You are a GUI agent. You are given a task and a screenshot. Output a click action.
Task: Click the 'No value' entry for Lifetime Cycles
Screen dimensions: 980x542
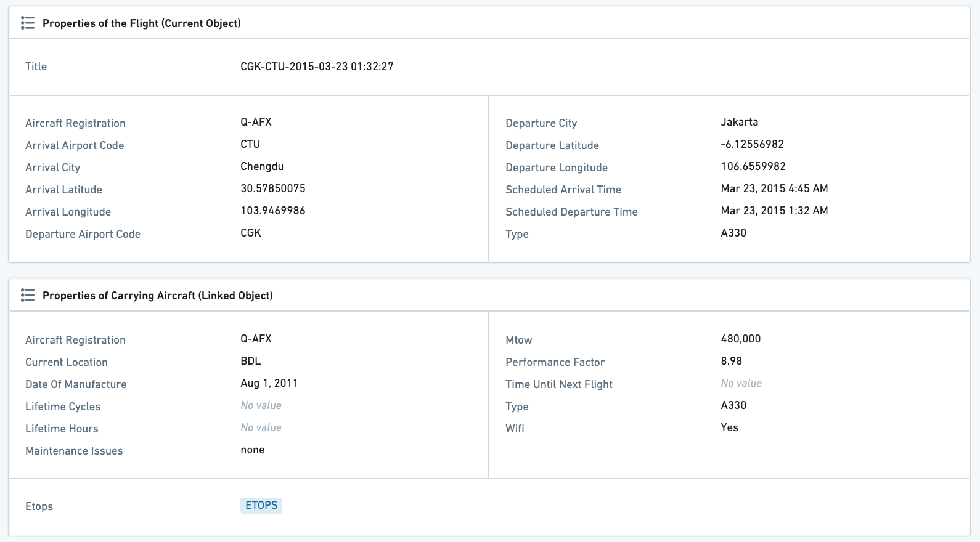(261, 405)
